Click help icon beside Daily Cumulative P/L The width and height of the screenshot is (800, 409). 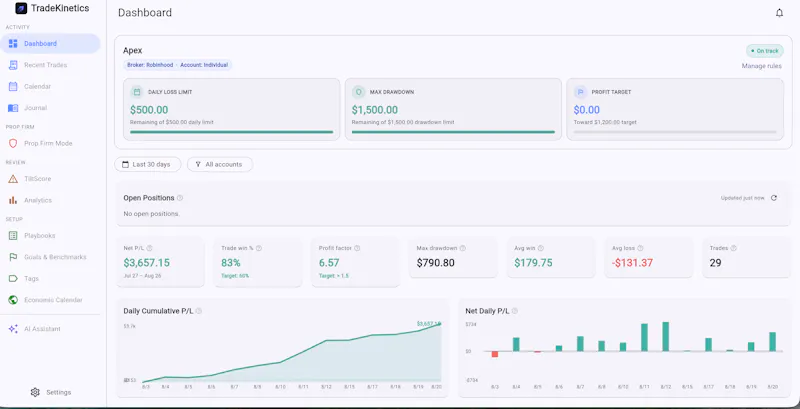pyautogui.click(x=198, y=311)
